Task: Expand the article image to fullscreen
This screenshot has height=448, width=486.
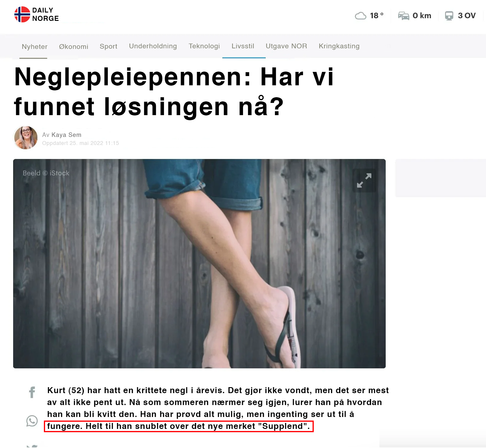Action: [x=364, y=180]
